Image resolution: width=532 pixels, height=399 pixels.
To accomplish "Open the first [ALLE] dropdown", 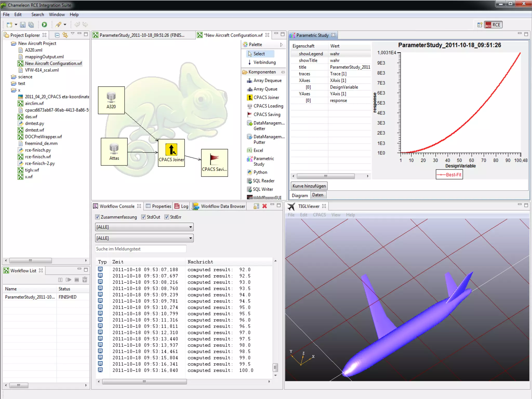I will 144,227.
